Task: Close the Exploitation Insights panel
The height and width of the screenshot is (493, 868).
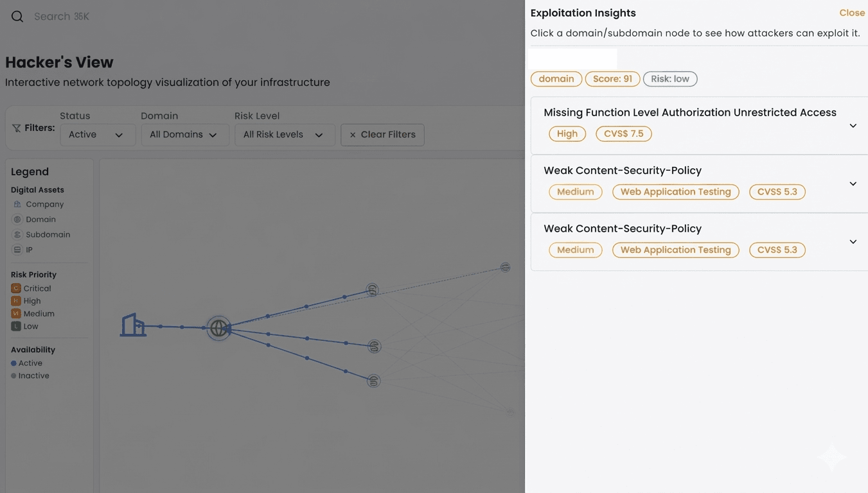Action: [851, 13]
